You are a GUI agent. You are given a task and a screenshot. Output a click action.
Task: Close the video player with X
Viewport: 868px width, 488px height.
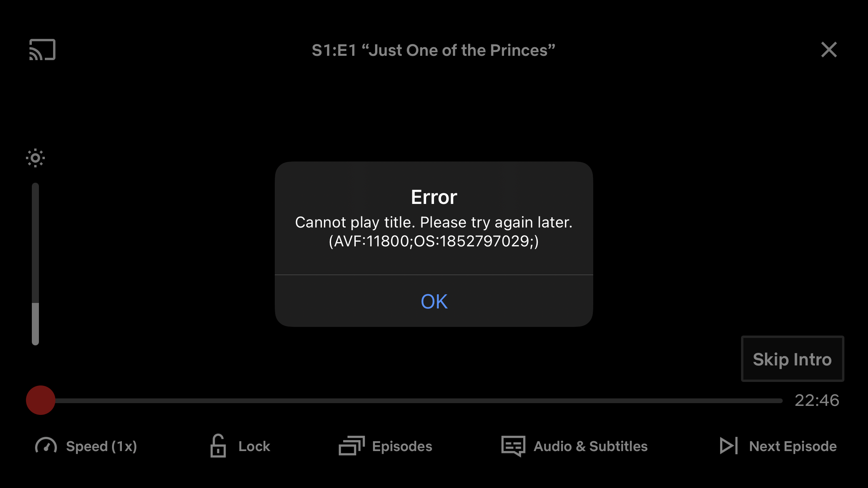tap(829, 50)
